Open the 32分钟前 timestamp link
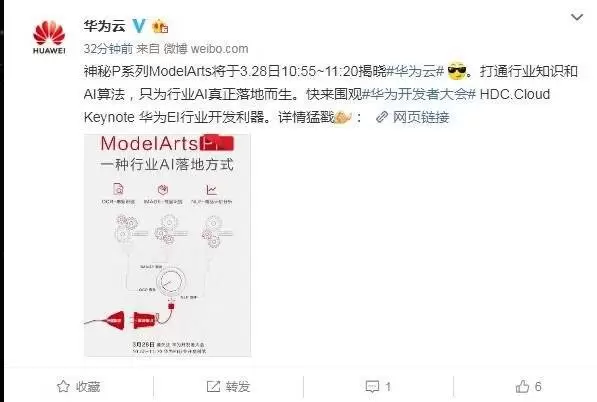 [x=108, y=49]
